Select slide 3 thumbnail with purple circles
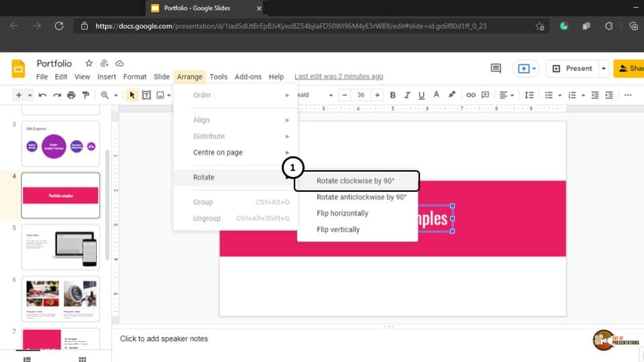Image resolution: width=644 pixels, height=362 pixels. click(60, 143)
